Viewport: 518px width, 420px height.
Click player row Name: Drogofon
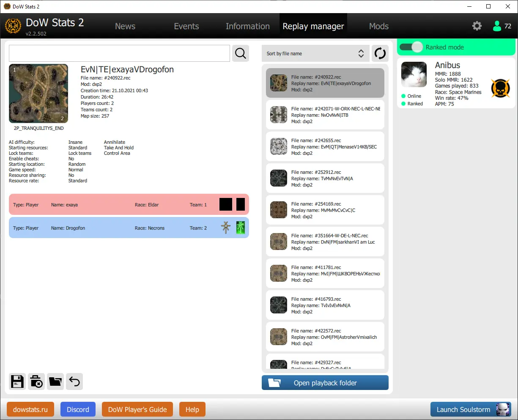(x=129, y=228)
